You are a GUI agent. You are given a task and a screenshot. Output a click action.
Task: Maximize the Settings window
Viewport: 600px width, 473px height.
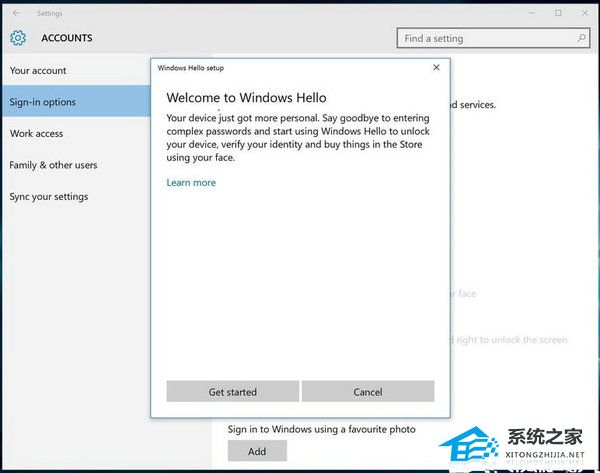tap(558, 13)
